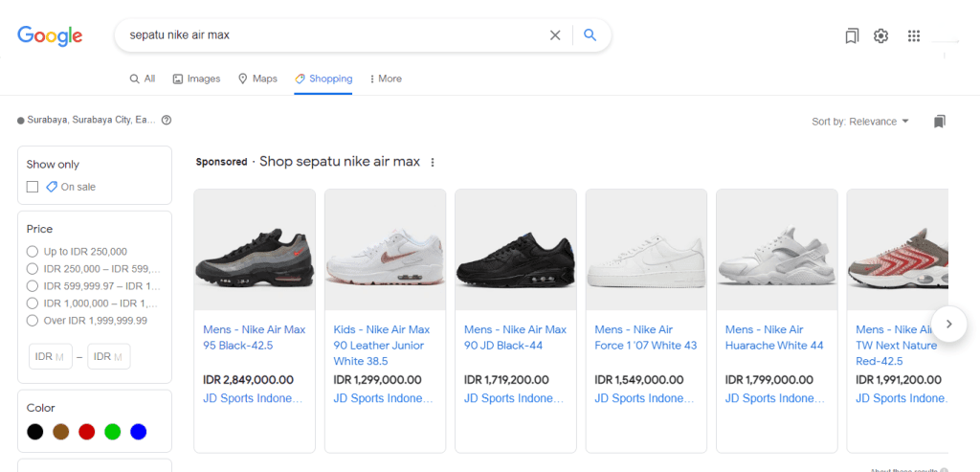Switch to the Images tab
This screenshot has height=472, width=980.
[196, 79]
